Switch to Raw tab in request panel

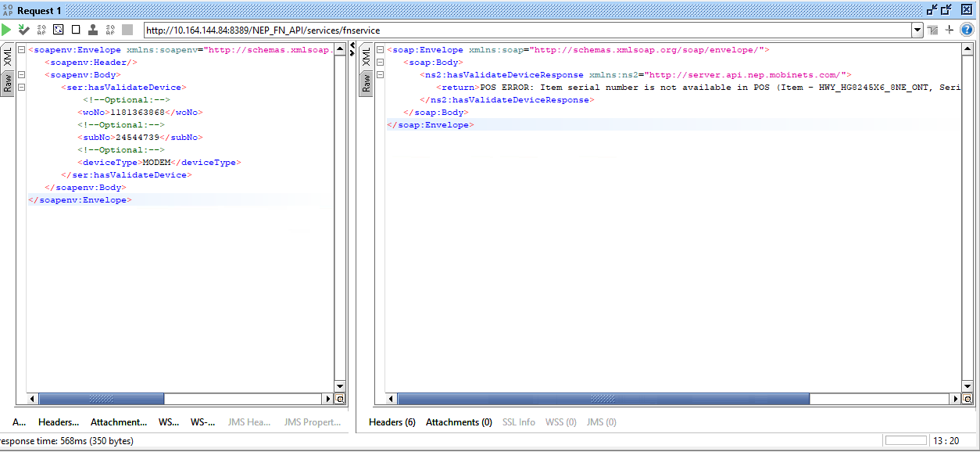[7, 83]
